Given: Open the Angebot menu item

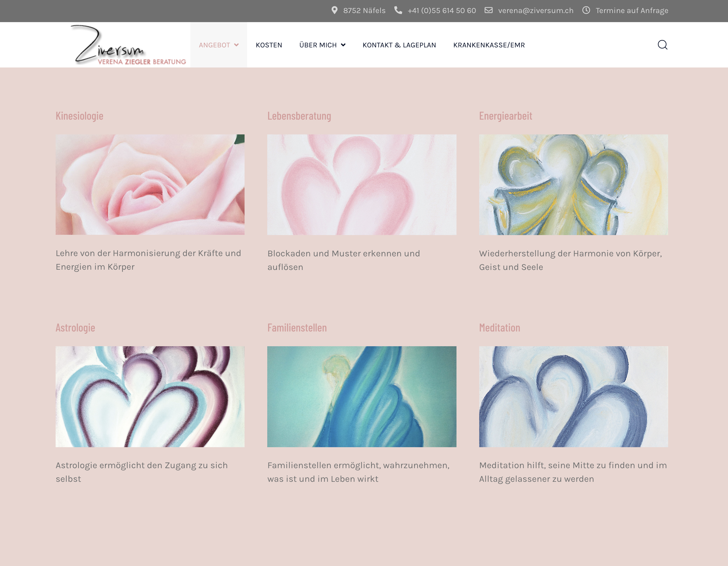Looking at the screenshot, I should 214,45.
